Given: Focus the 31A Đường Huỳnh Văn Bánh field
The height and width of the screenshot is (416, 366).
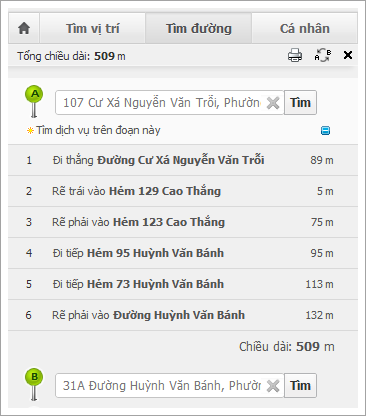Looking at the screenshot, I should click(x=161, y=386).
